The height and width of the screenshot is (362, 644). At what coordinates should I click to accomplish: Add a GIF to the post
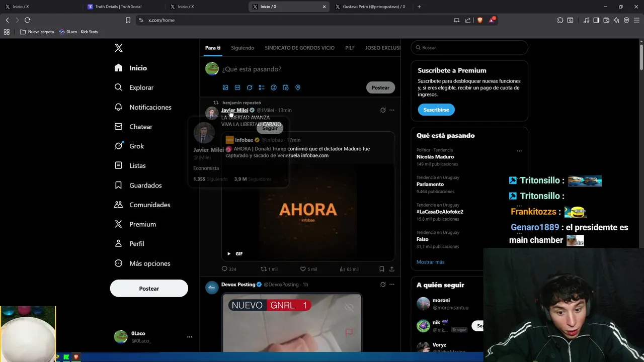coord(237,87)
